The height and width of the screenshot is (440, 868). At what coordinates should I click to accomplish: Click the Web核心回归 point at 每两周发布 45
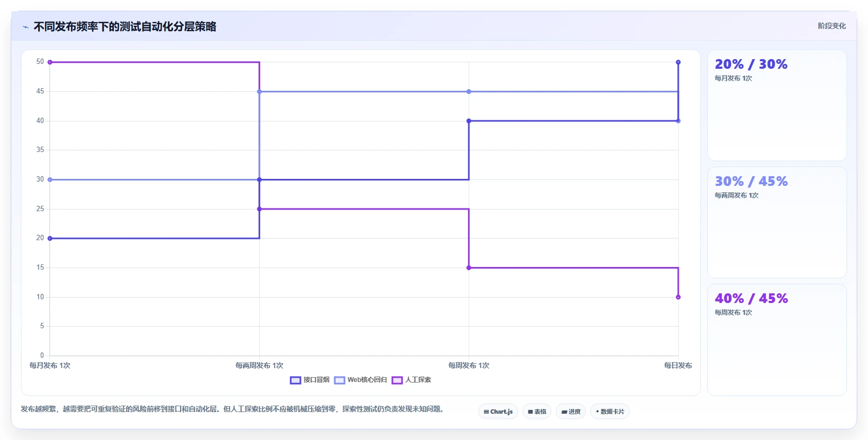click(260, 92)
